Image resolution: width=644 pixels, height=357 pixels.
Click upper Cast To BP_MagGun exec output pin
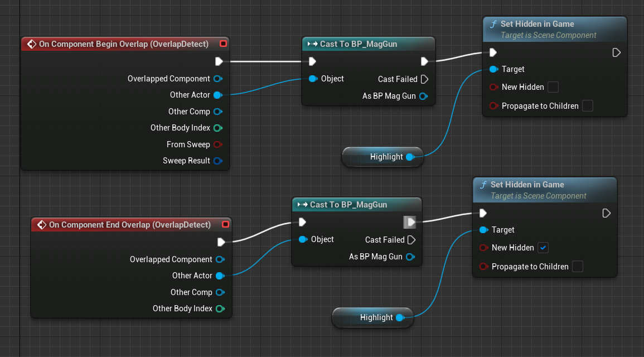[x=424, y=61]
